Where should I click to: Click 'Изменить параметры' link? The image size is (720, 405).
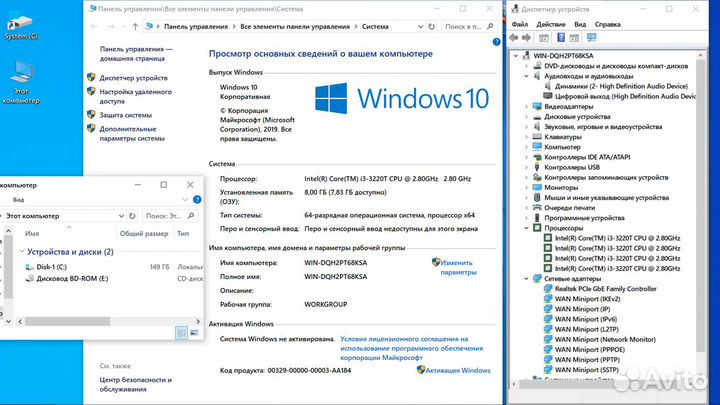click(x=458, y=267)
